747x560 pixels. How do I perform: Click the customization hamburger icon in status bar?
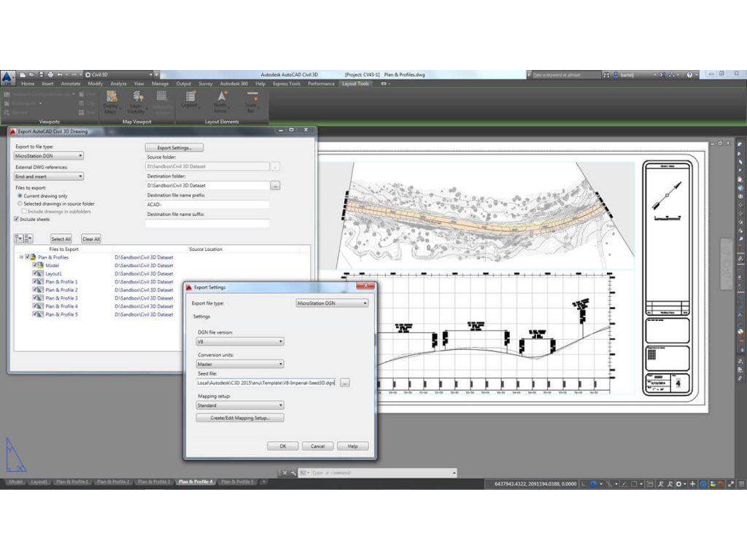click(741, 484)
